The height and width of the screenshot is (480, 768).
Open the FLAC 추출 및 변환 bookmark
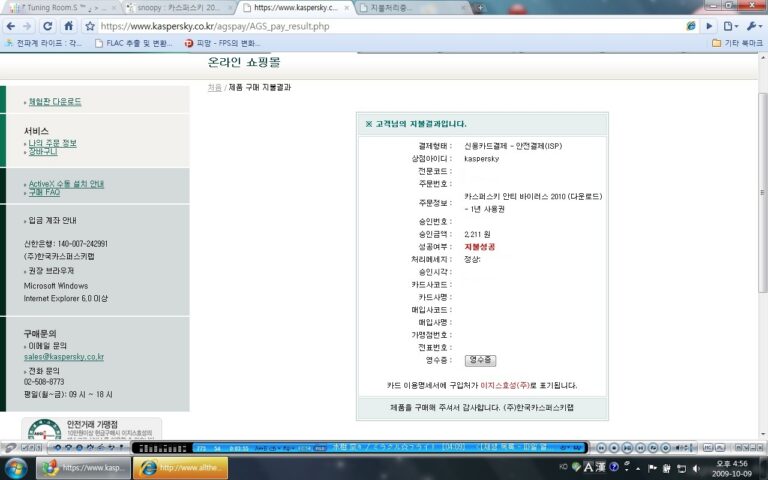coord(133,43)
